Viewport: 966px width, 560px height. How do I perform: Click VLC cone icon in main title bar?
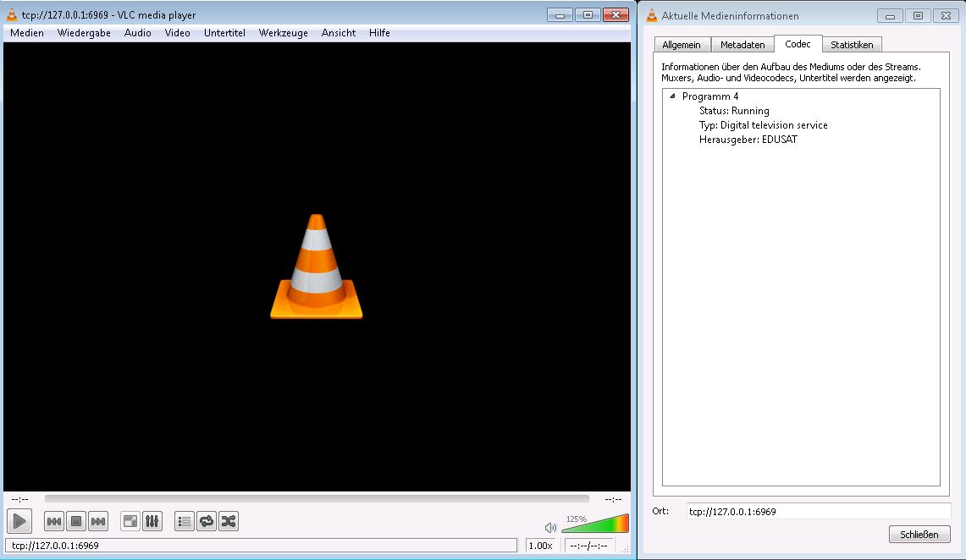(11, 14)
